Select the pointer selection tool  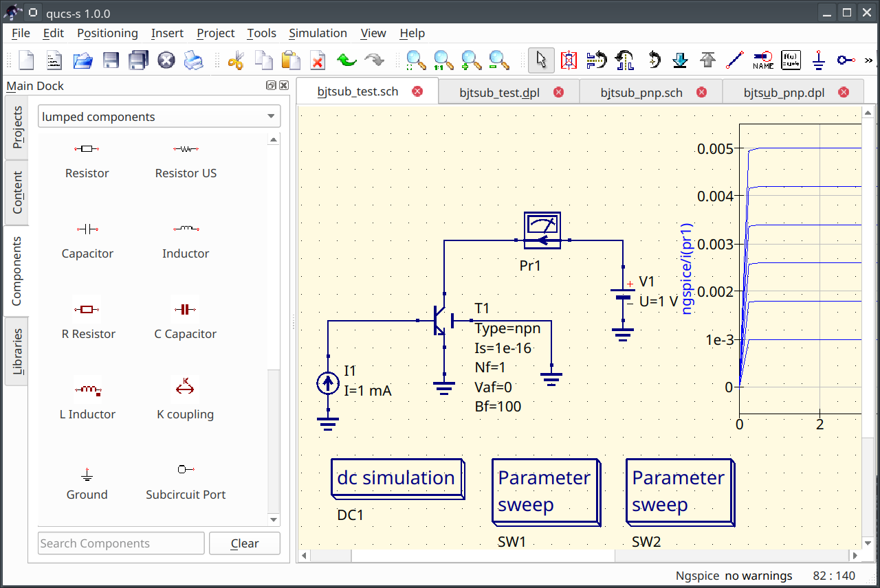[x=541, y=60]
